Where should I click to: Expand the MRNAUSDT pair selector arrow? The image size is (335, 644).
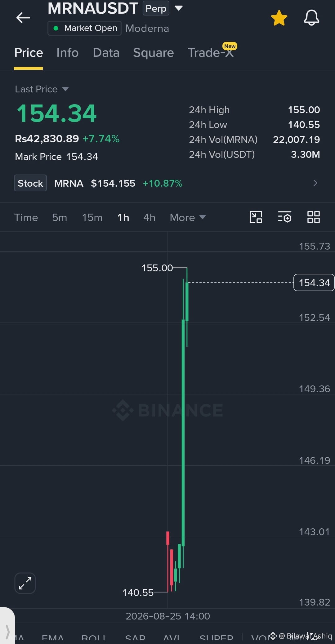[x=179, y=8]
